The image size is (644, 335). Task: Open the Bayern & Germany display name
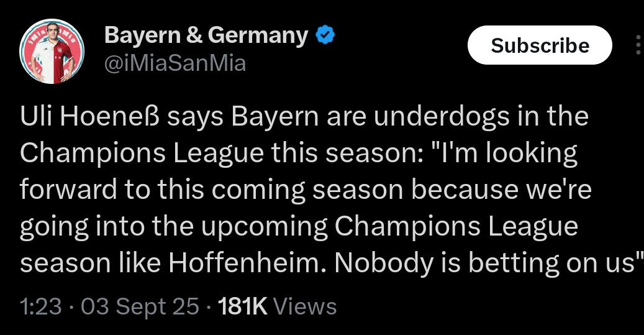pyautogui.click(x=206, y=35)
